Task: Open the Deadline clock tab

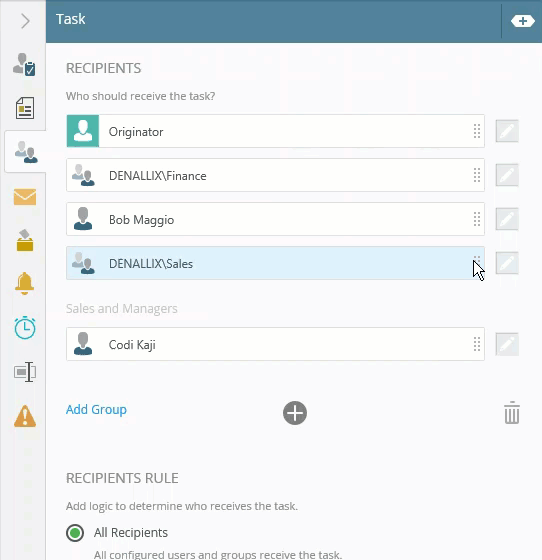Action: 25,328
